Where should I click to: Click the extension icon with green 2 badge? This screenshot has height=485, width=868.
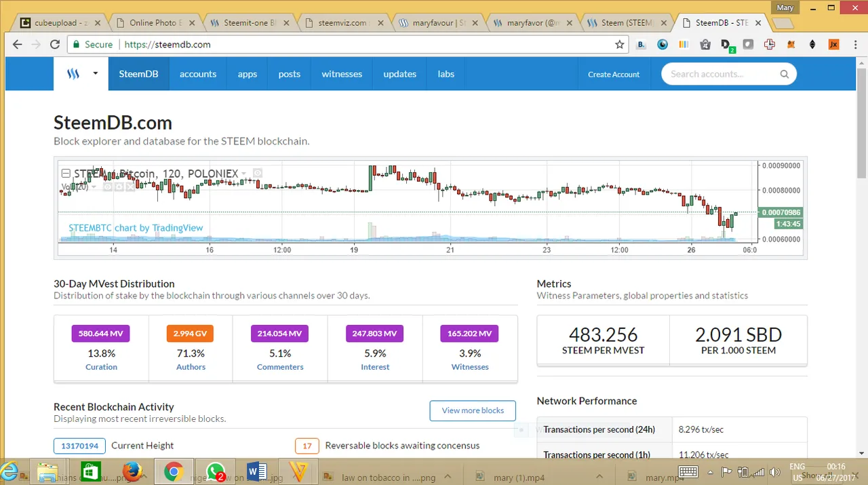tap(727, 45)
